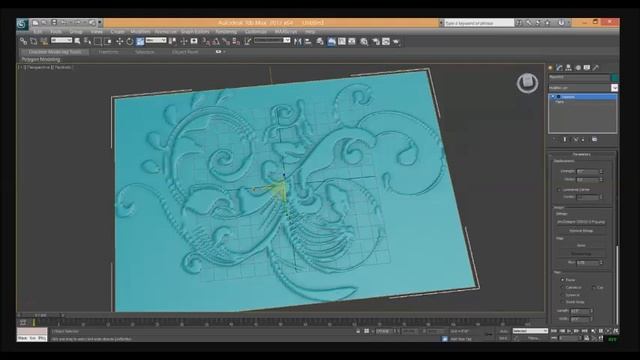Activate Select and Move tool

tap(120, 41)
